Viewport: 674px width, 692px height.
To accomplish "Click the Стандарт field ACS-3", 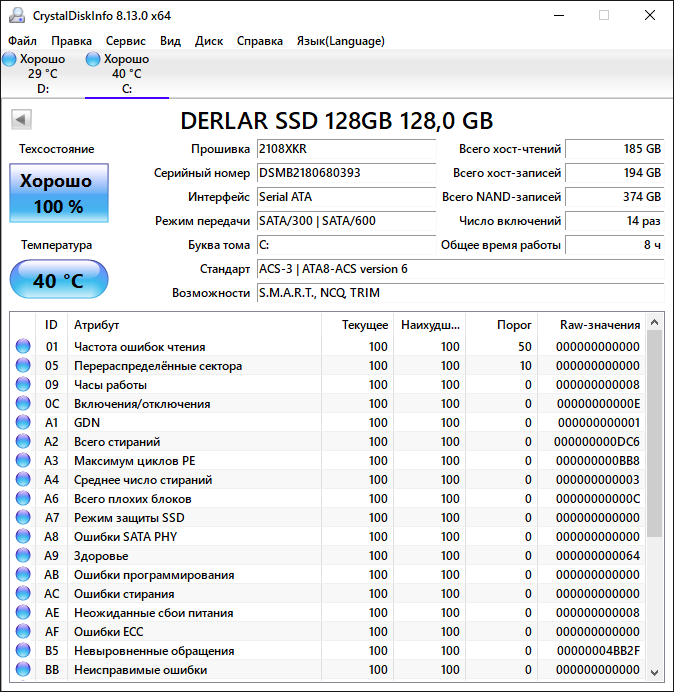I will [x=460, y=269].
